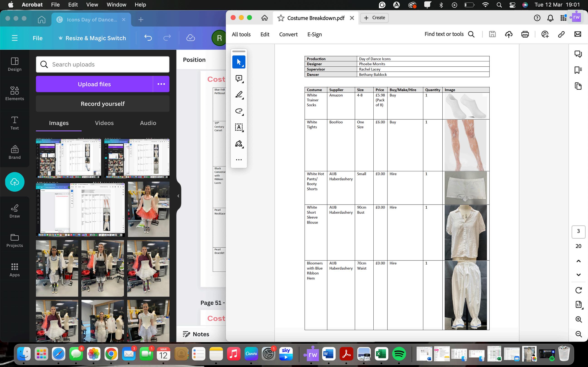588x367 pixels.
Task: Collapse the Canva side panel handle
Action: click(178, 196)
